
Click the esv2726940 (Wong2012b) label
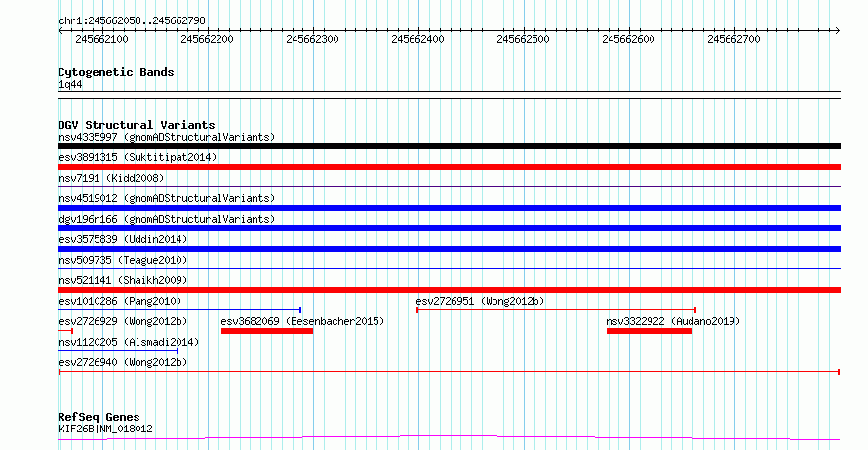click(123, 362)
